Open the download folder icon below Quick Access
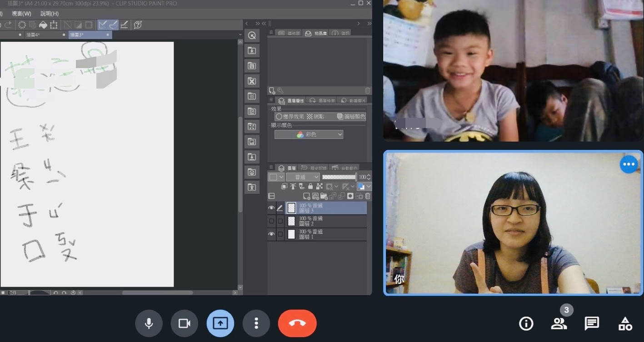The width and height of the screenshot is (644, 342). coord(252,50)
